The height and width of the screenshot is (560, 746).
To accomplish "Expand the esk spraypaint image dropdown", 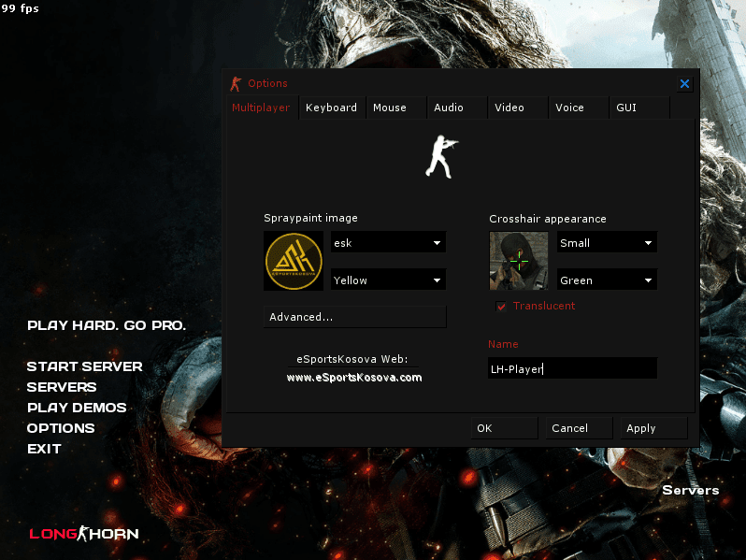I will point(388,243).
